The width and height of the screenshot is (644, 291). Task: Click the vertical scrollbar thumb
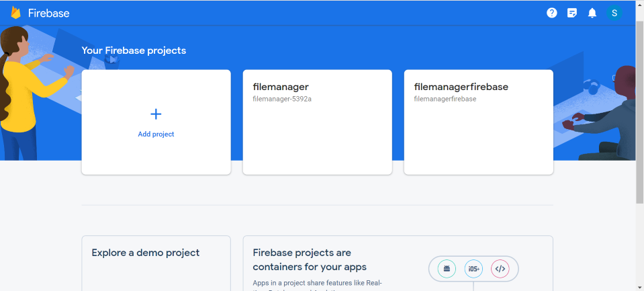639,111
